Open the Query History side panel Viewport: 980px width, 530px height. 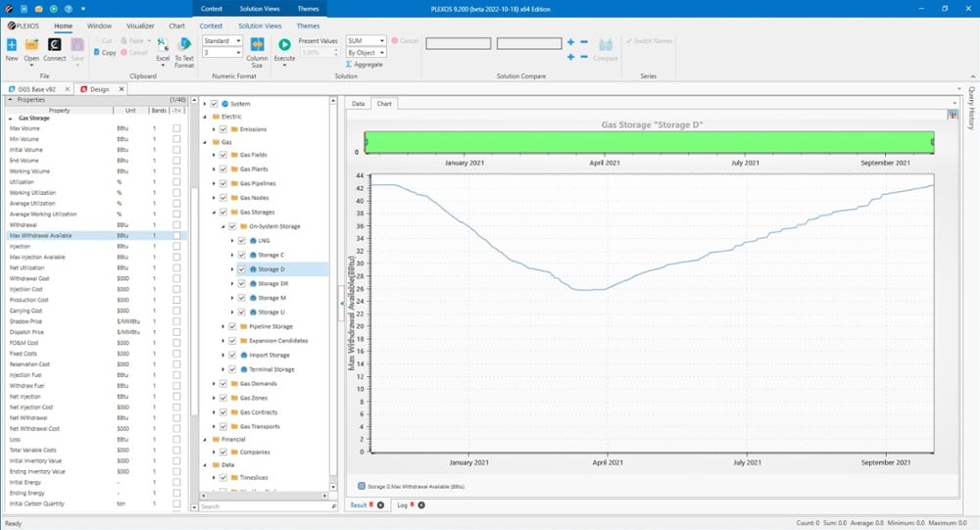(971, 108)
